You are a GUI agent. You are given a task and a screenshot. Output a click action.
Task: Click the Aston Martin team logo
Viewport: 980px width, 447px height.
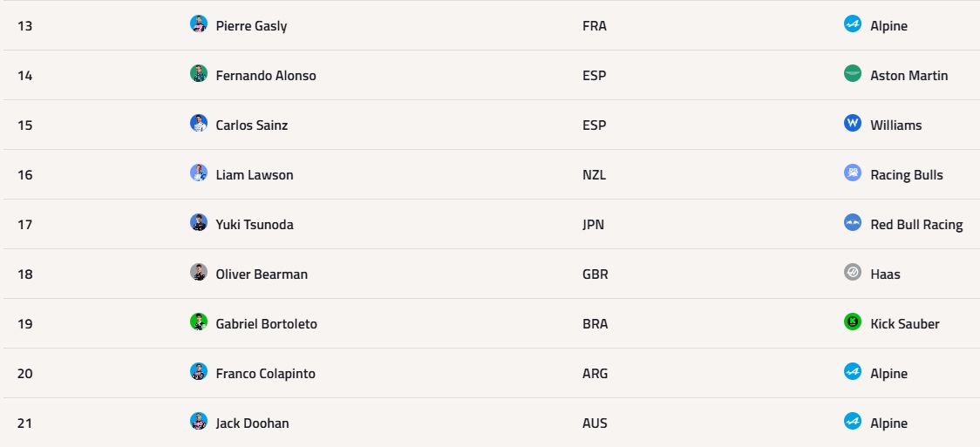(853, 74)
